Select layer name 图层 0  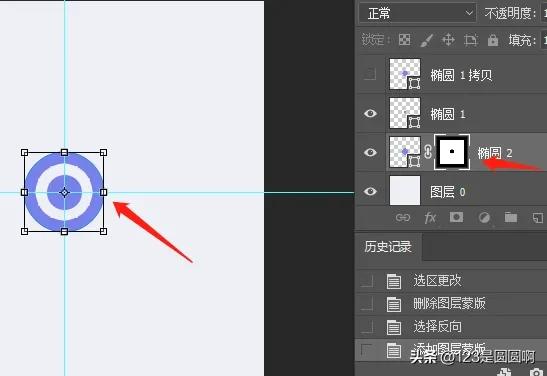coord(448,192)
